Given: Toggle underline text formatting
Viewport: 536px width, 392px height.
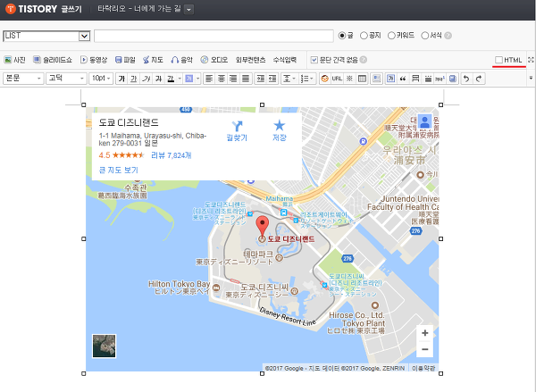Looking at the screenshot, I should (134, 79).
